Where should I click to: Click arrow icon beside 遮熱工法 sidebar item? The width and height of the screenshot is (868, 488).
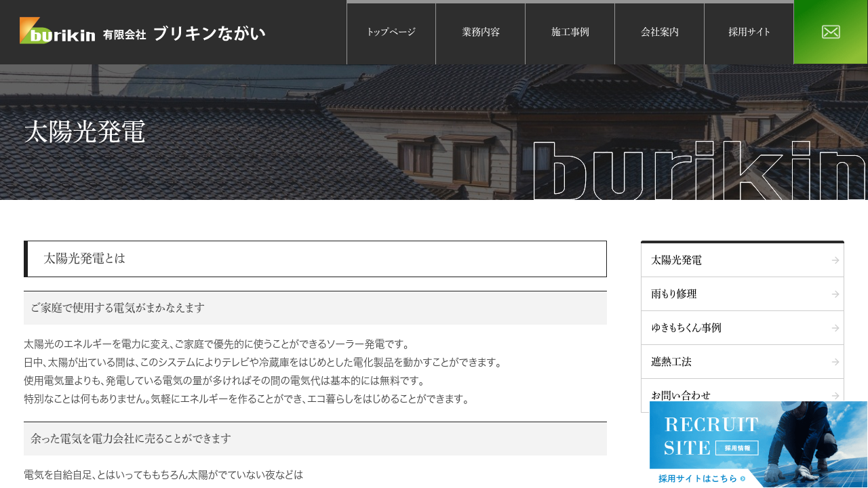835,362
